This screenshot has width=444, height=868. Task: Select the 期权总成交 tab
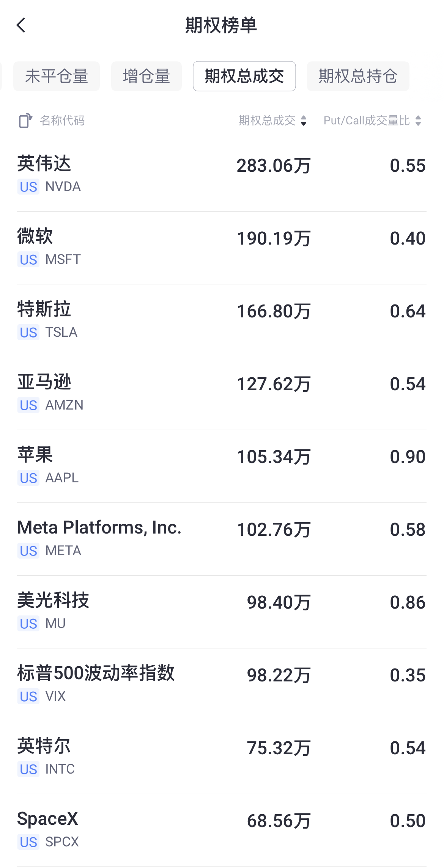pos(244,76)
